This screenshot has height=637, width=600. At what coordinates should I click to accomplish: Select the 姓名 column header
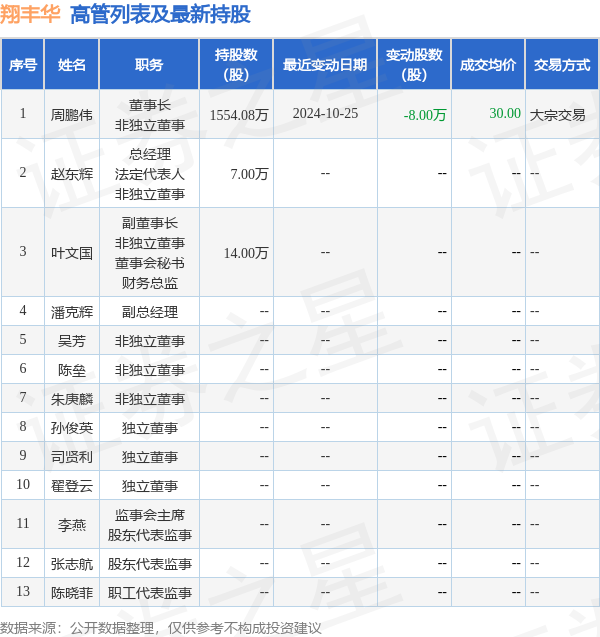tap(71, 65)
